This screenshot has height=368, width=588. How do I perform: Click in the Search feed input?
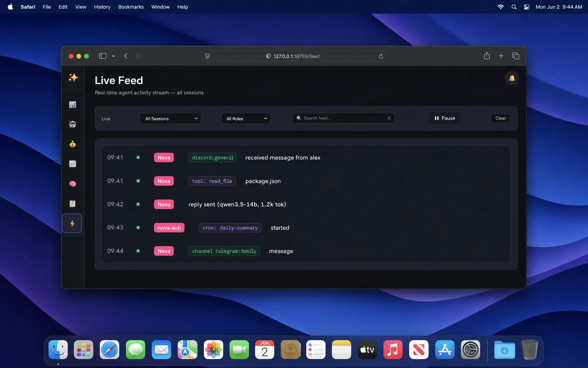click(x=343, y=118)
